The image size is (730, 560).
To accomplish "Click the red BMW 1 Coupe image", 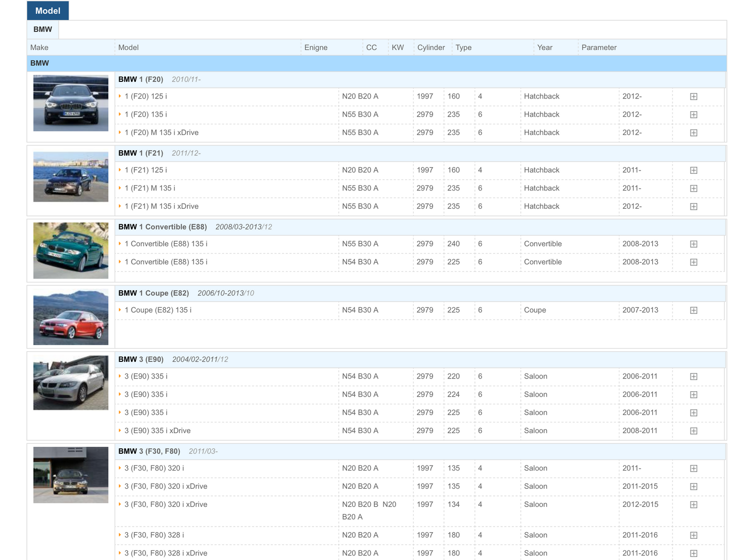I will pos(71,317).
